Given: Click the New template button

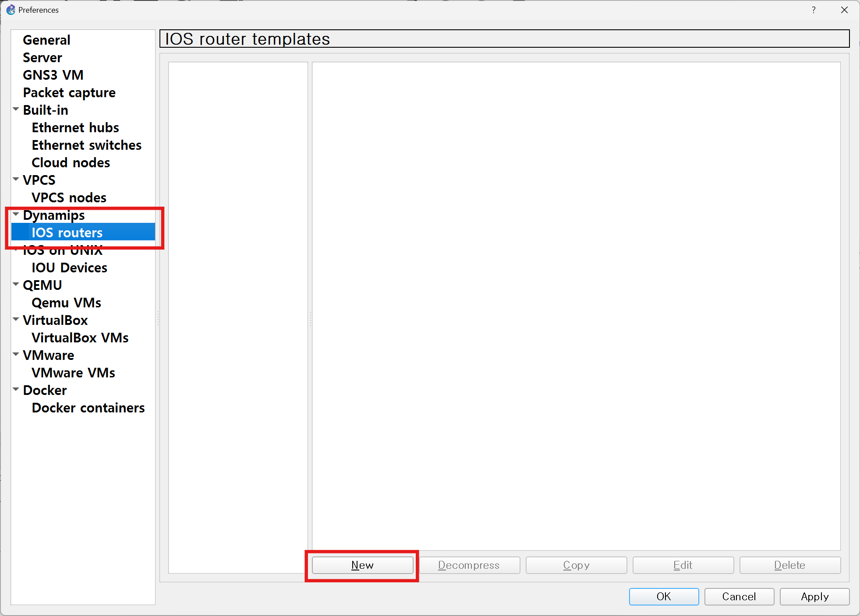Looking at the screenshot, I should 362,565.
